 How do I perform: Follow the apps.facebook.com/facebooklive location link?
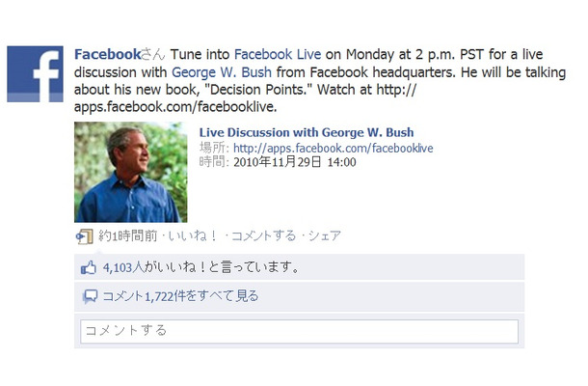pyautogui.click(x=333, y=149)
